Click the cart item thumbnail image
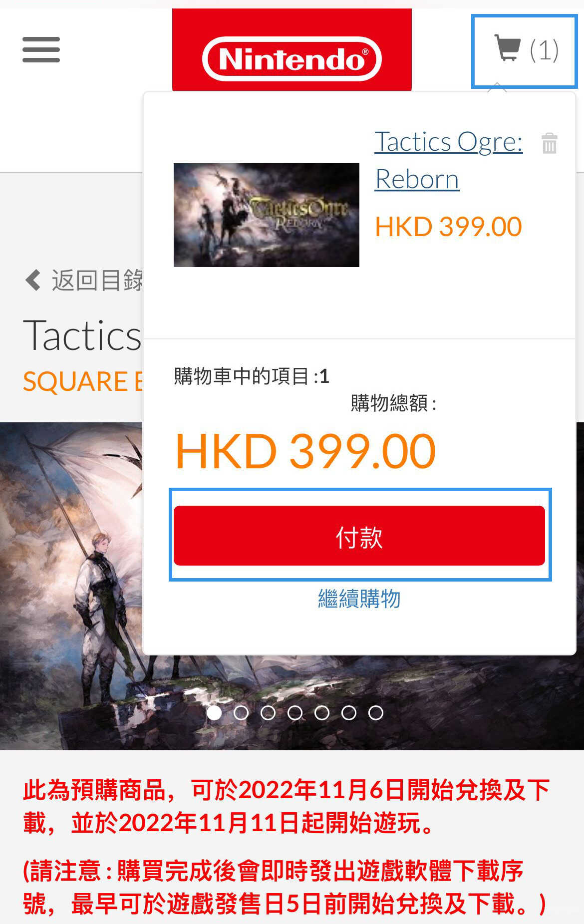 [x=267, y=215]
